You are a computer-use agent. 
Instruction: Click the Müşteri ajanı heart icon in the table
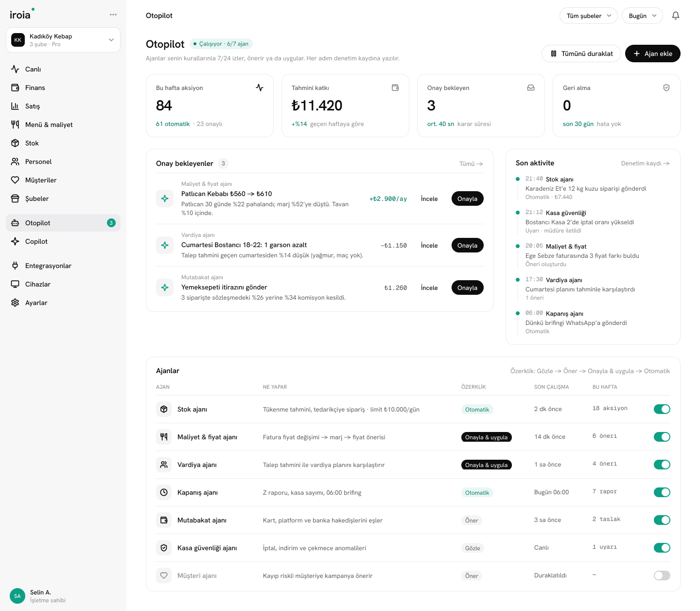[x=164, y=575]
